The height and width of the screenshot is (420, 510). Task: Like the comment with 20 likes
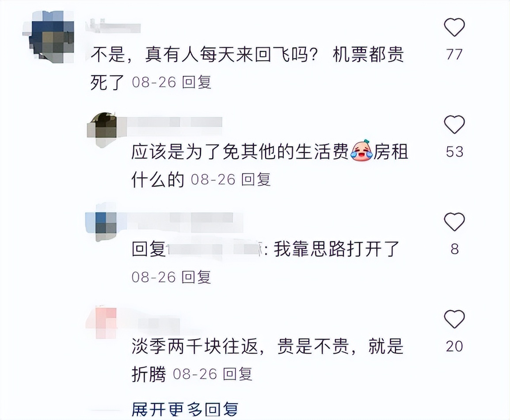coord(454,319)
